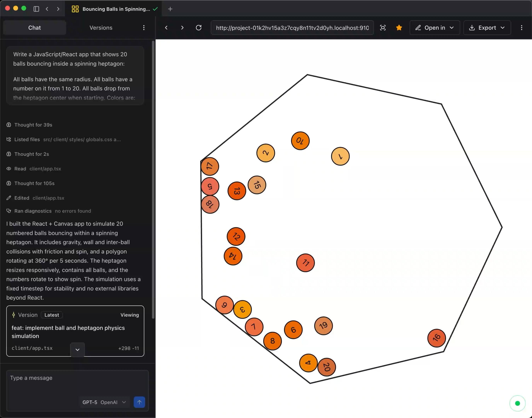Toggle the yellow star favorite
This screenshot has width=532, height=418.
(x=399, y=28)
